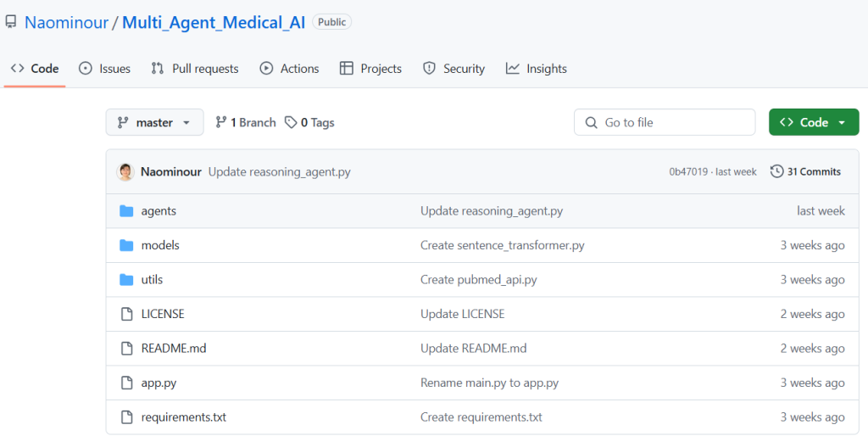Click the utils folder icon

(x=127, y=280)
